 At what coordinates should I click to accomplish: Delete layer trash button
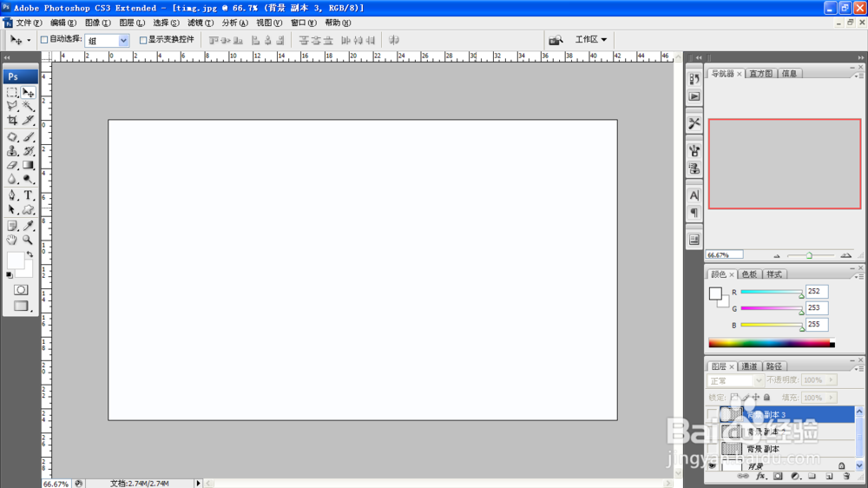[x=846, y=477]
